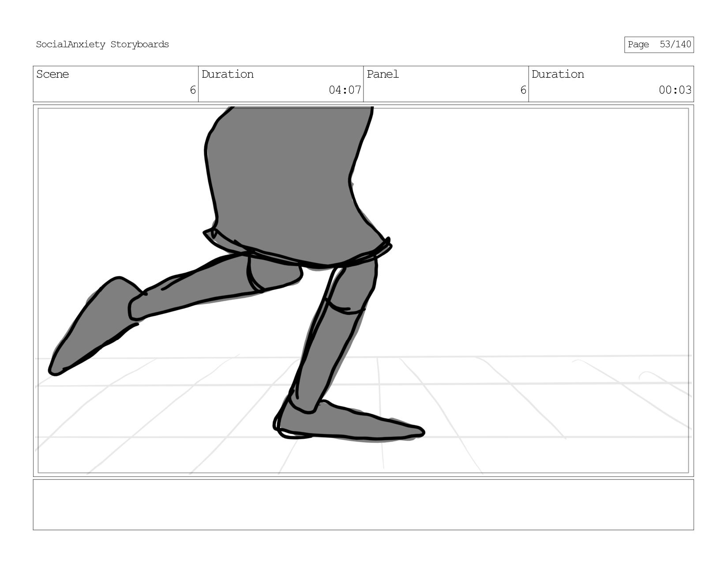This screenshot has height=563, width=728.
Task: Click the storyboard drawing of running legs
Action: 363,291
